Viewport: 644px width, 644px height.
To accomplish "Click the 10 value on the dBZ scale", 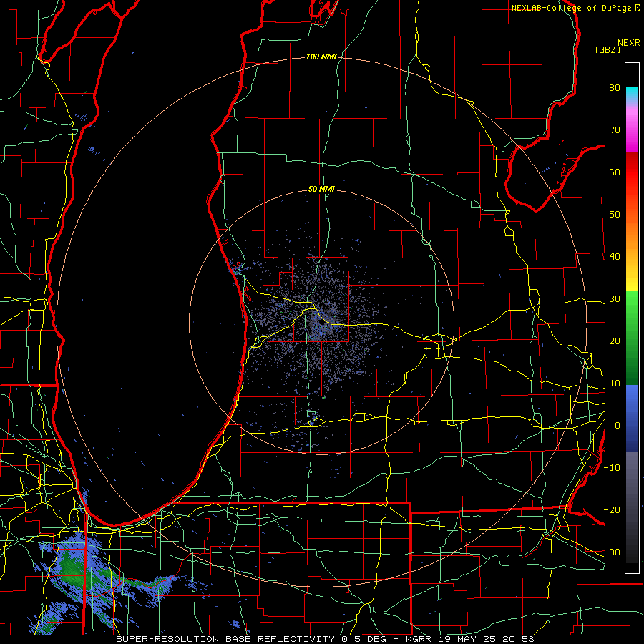I will (x=615, y=384).
